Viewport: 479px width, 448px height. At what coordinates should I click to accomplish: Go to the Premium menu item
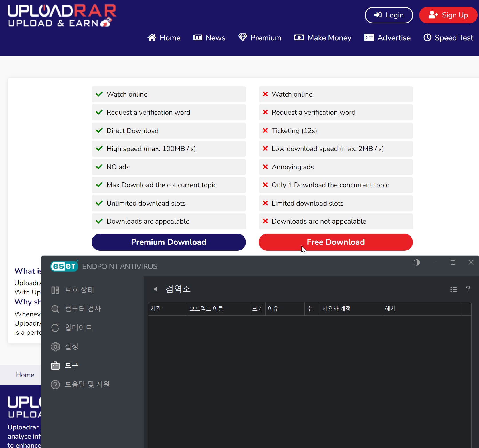(x=260, y=38)
